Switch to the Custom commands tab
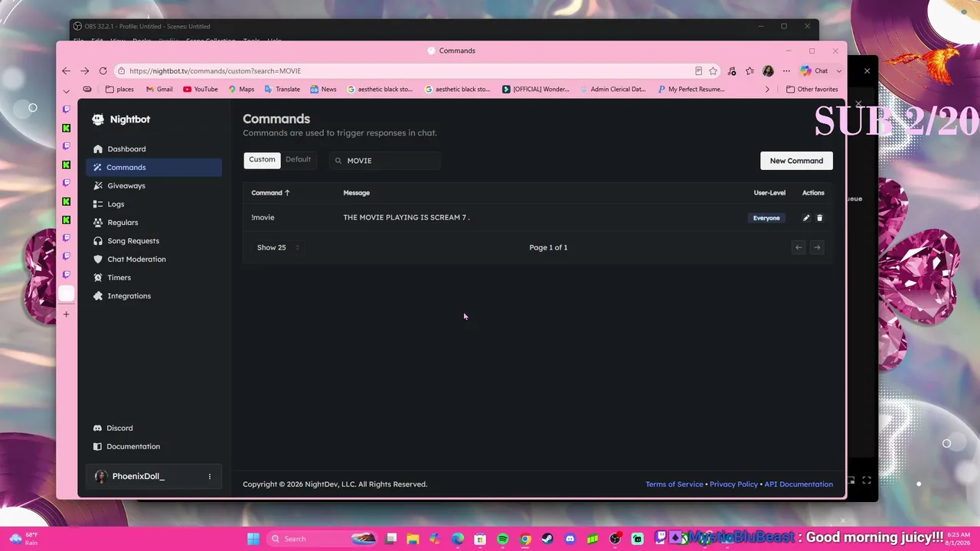 click(x=262, y=160)
